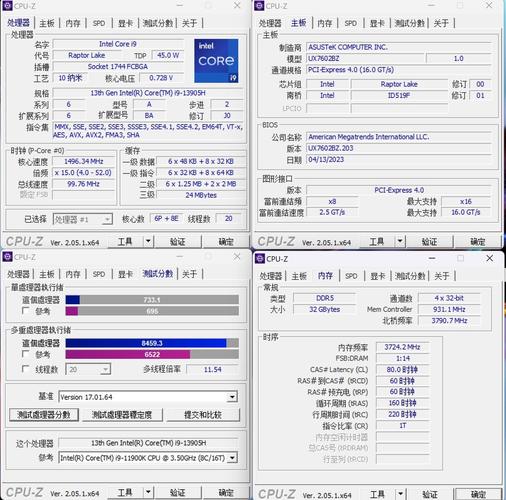Click multi thread reference score bar 6522
Screen dimensions: 506x500
[x=152, y=354]
